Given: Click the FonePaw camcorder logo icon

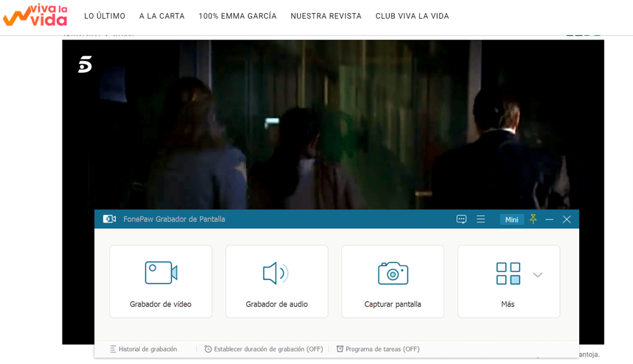Looking at the screenshot, I should (x=109, y=219).
